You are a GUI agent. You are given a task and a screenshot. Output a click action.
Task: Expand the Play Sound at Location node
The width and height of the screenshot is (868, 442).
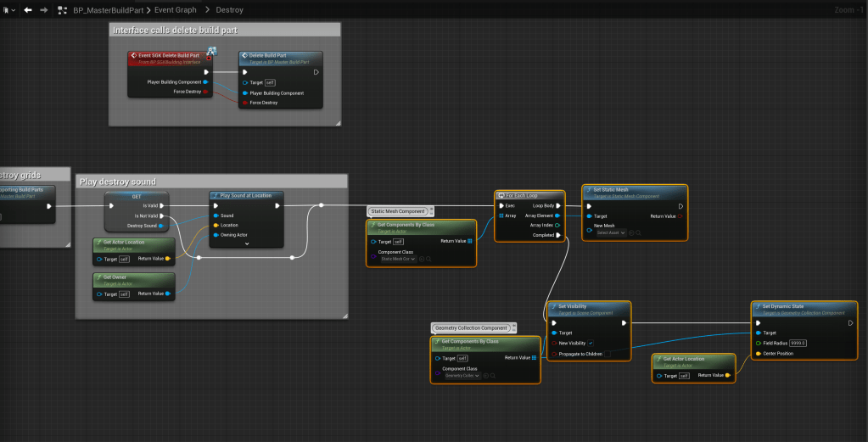(246, 243)
